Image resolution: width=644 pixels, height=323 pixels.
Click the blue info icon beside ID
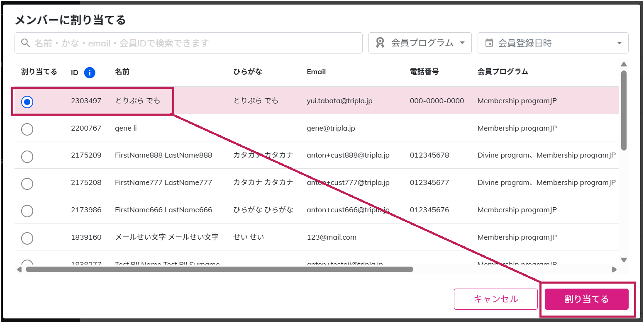point(90,73)
